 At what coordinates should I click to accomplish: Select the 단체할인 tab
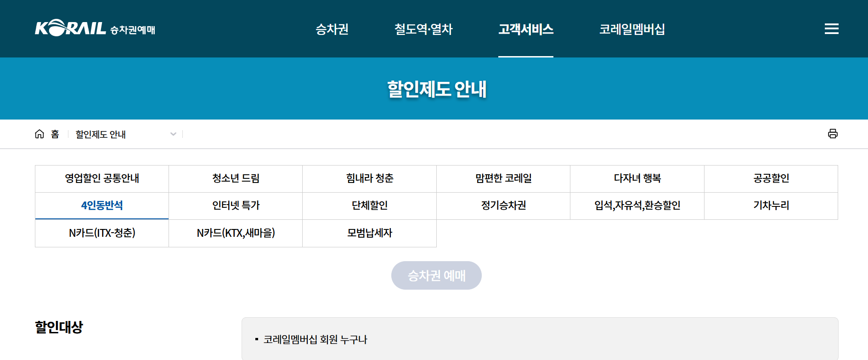(x=370, y=206)
